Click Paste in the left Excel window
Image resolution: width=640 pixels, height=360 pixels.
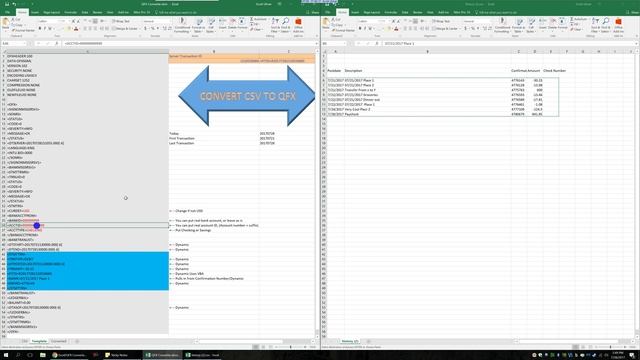(x=6, y=24)
